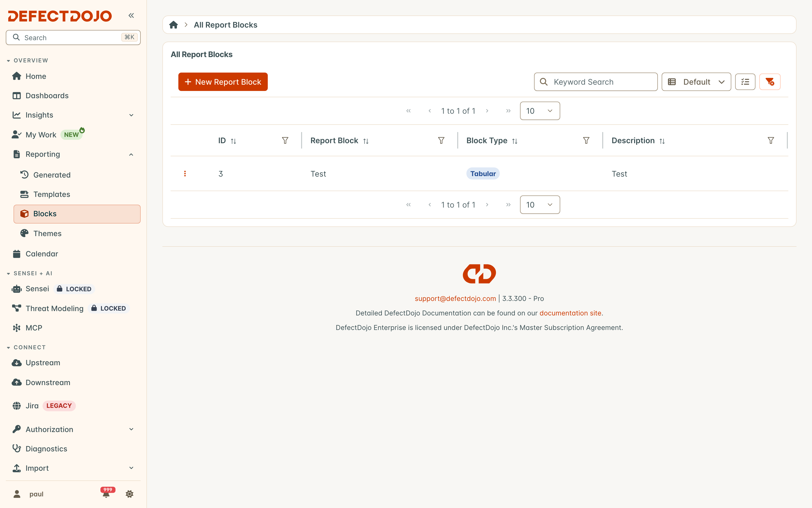This screenshot has height=508, width=812.
Task: Sort by Description column arrows
Action: tap(662, 141)
